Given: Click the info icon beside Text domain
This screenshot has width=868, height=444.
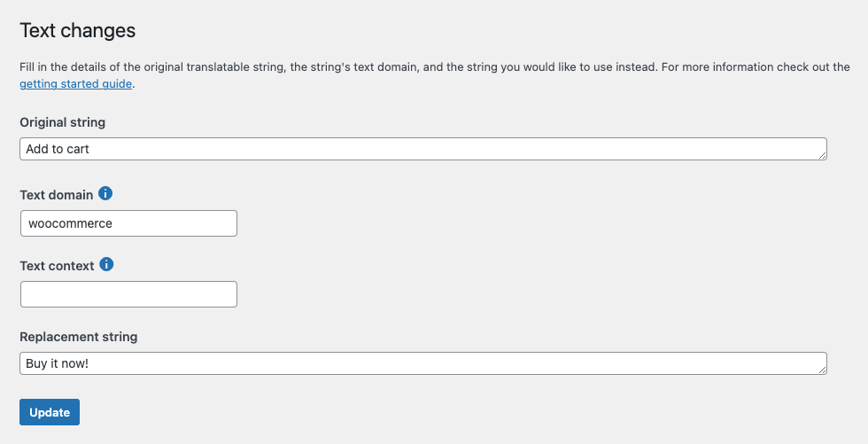Looking at the screenshot, I should [106, 193].
